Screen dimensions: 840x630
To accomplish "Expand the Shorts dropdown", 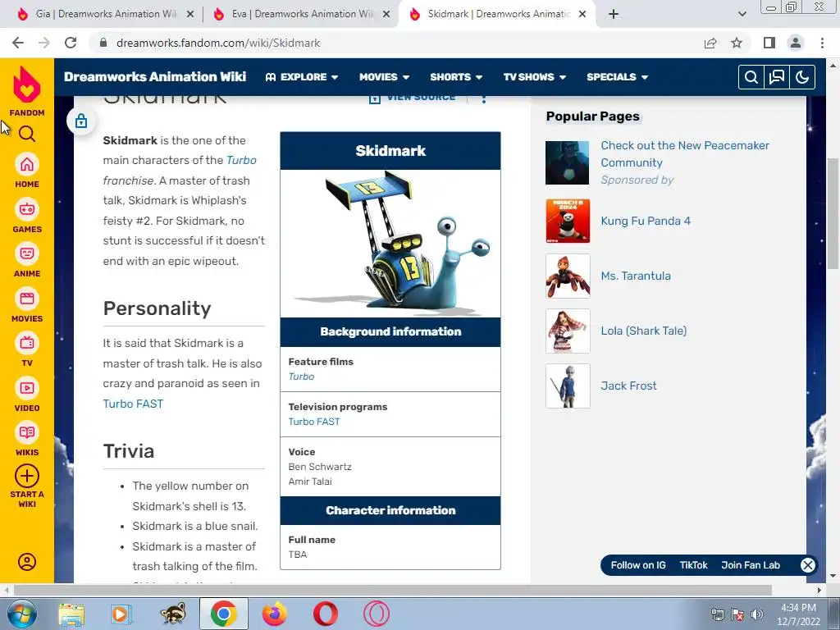I will [456, 77].
